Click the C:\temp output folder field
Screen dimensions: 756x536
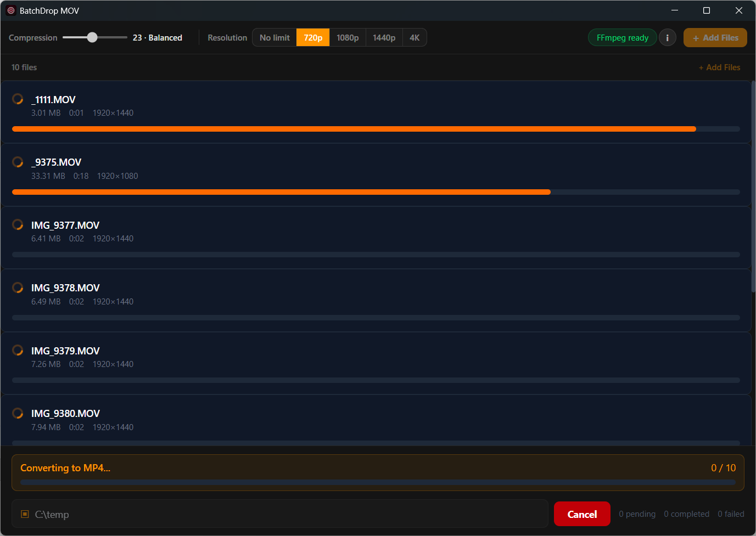(280, 514)
